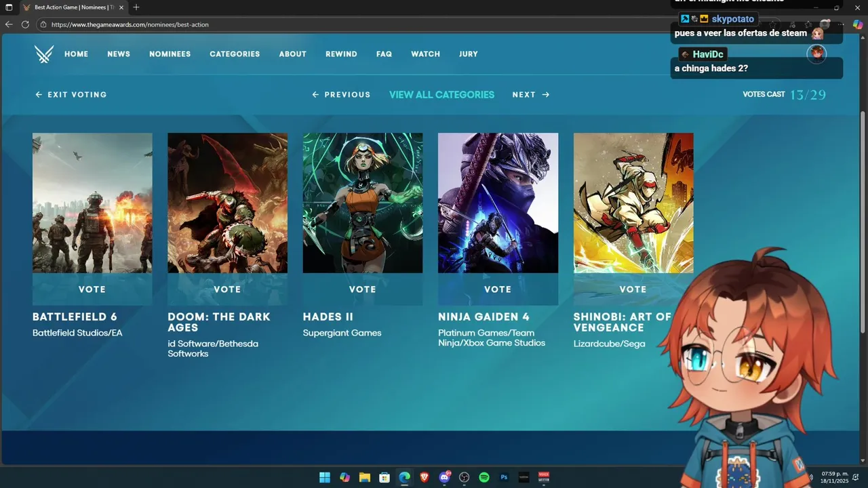Vote for Doom: The Dark Ages
The height and width of the screenshot is (488, 868).
(227, 289)
